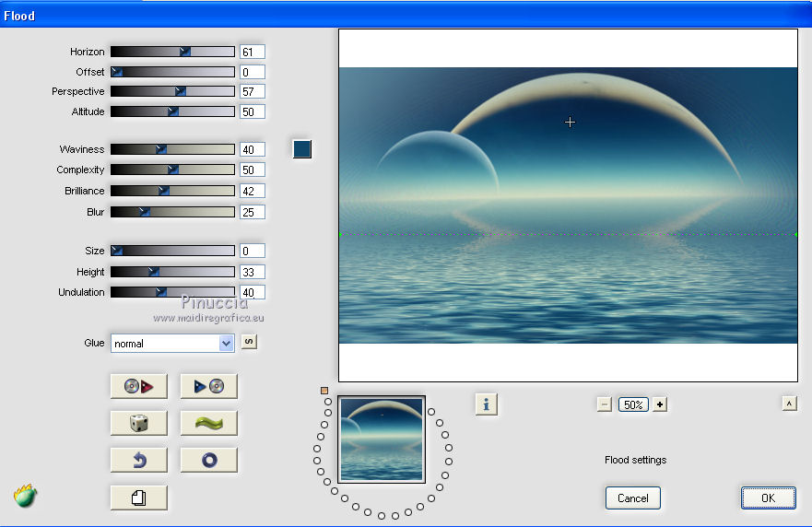The height and width of the screenshot is (527, 812).
Task: Click the small 's' button beside Glue
Action: coord(249,342)
